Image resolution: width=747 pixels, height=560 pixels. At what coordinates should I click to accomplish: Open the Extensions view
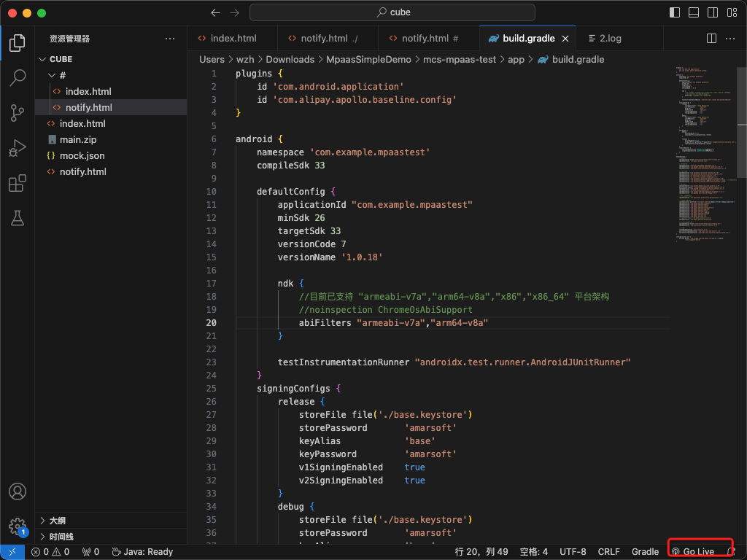[x=18, y=183]
